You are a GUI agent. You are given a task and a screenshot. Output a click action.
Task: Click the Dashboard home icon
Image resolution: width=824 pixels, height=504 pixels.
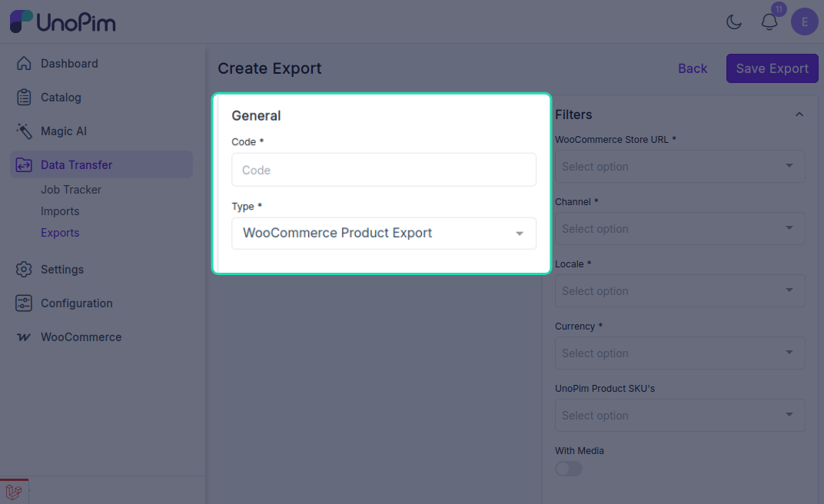[24, 64]
